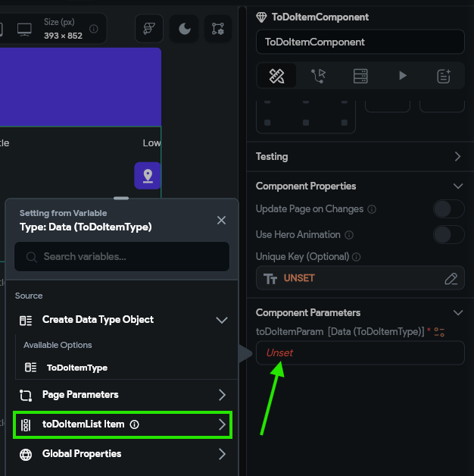This screenshot has height=476, width=474.
Task: Edit the Unique Key with pencil icon
Action: (451, 278)
